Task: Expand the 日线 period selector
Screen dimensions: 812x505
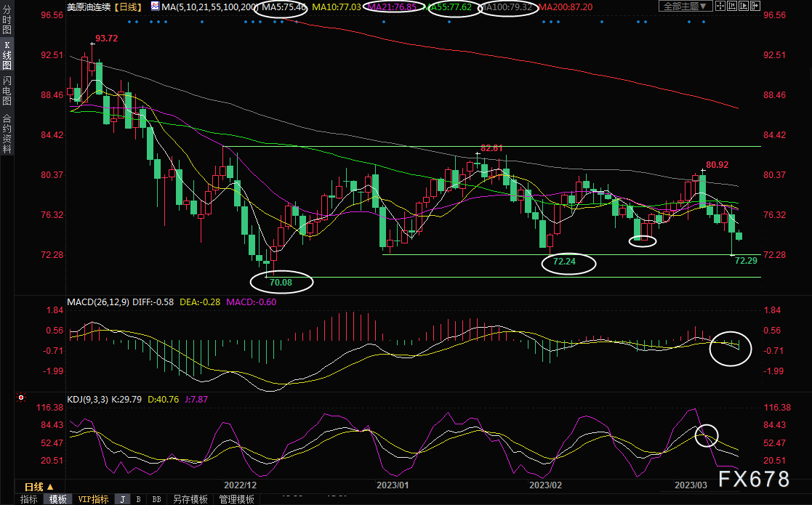Action: point(39,487)
